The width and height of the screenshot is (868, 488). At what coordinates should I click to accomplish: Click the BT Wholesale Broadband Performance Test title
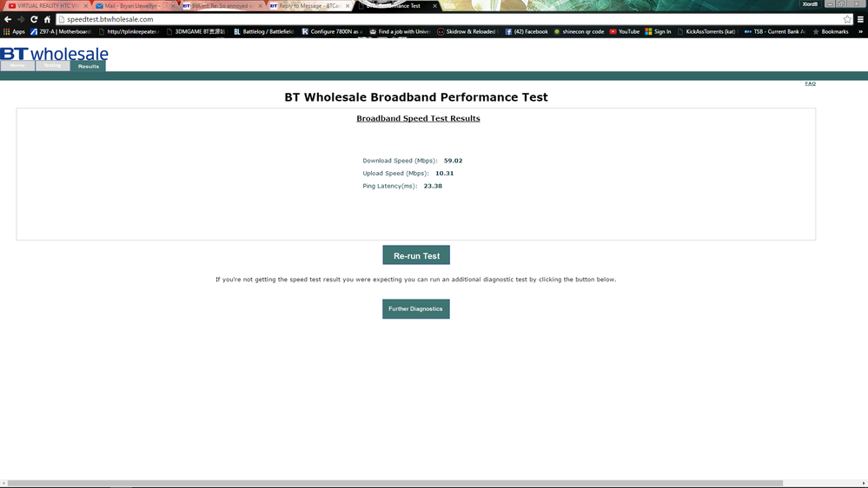click(415, 97)
